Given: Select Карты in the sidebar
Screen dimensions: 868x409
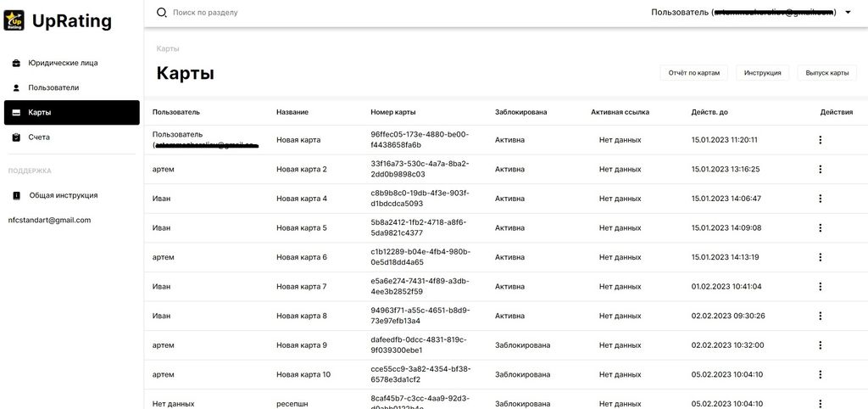Looking at the screenshot, I should tap(71, 113).
